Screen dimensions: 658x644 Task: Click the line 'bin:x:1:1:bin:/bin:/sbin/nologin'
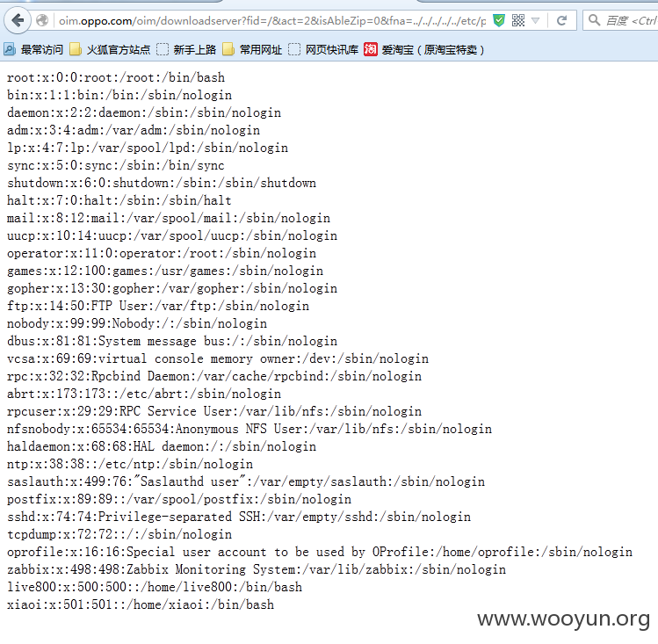119,95
